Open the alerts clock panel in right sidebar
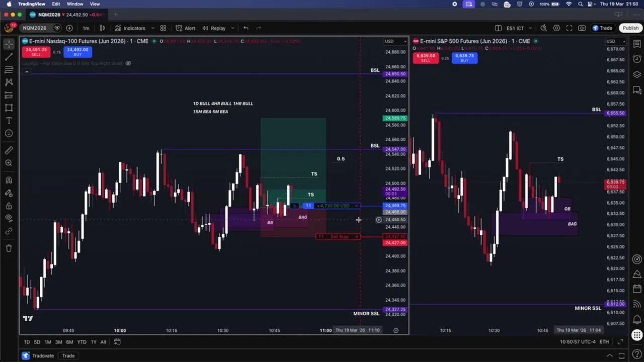644x362 pixels. click(637, 59)
